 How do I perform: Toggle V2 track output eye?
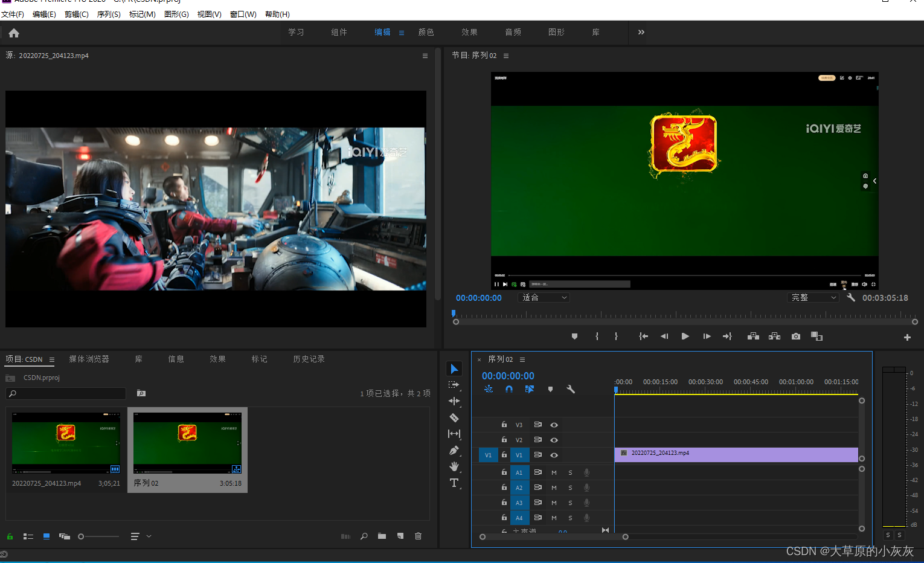[554, 440]
